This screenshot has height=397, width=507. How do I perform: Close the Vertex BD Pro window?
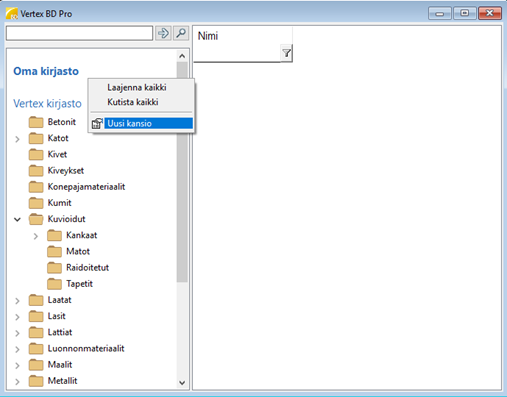pyautogui.click(x=490, y=13)
